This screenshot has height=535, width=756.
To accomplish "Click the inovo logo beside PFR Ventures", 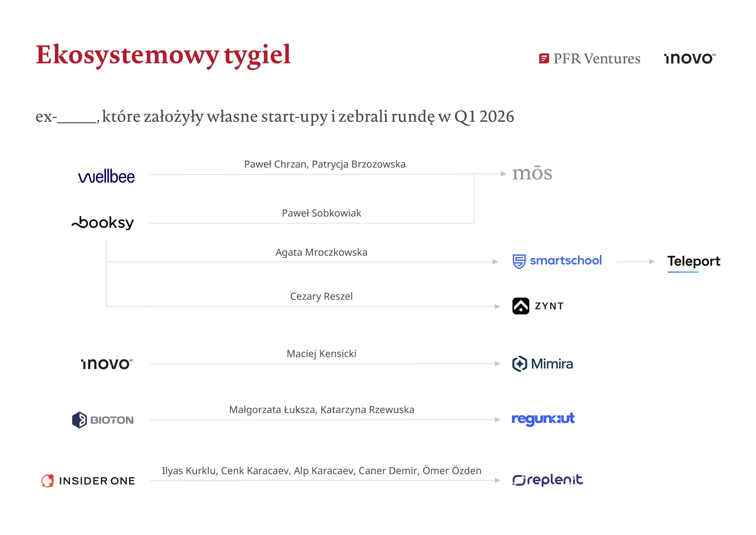I will click(690, 59).
